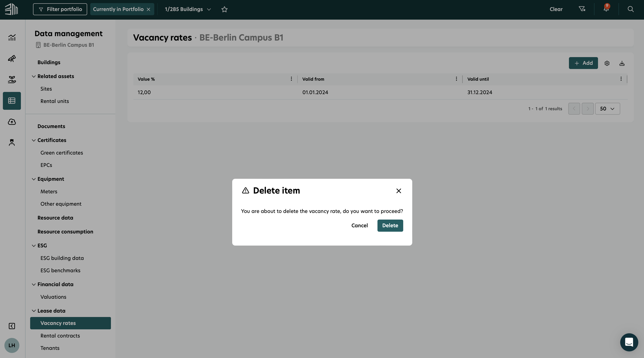
Task: Confirm with the Delete button
Action: [x=390, y=225]
